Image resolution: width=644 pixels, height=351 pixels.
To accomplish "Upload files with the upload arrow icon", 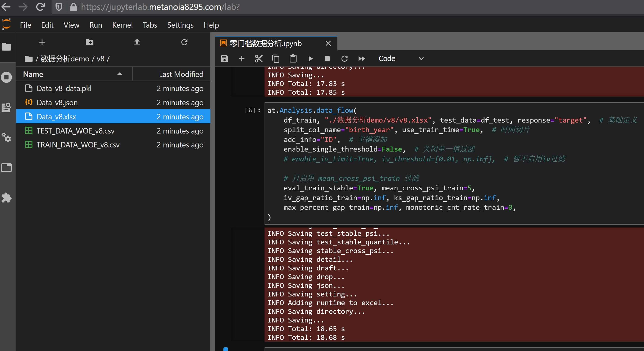I will click(x=137, y=42).
